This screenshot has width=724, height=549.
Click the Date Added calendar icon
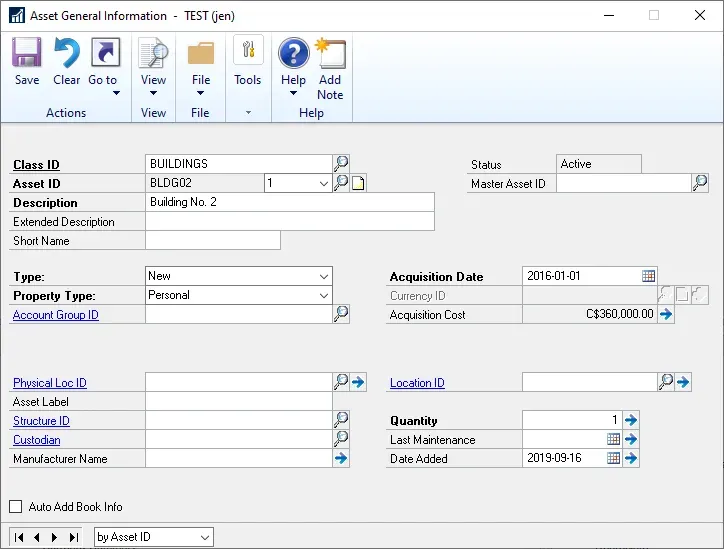coord(614,459)
